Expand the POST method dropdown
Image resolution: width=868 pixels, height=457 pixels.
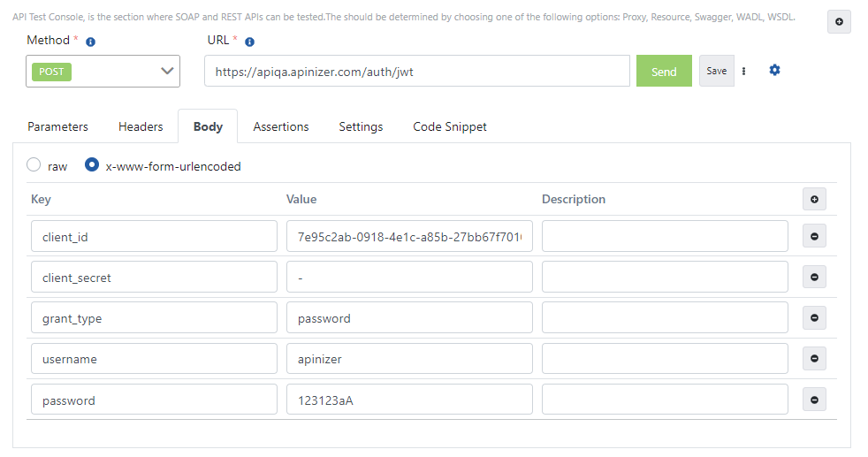[x=103, y=72]
